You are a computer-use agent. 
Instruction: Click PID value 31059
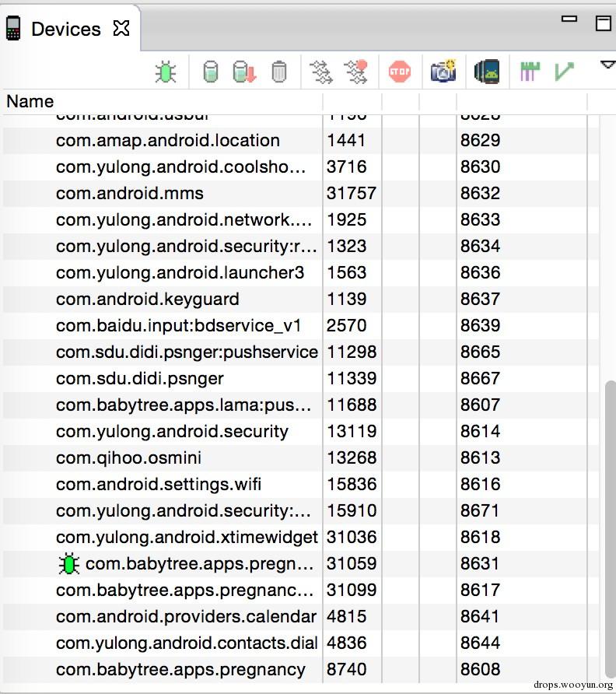click(x=352, y=564)
